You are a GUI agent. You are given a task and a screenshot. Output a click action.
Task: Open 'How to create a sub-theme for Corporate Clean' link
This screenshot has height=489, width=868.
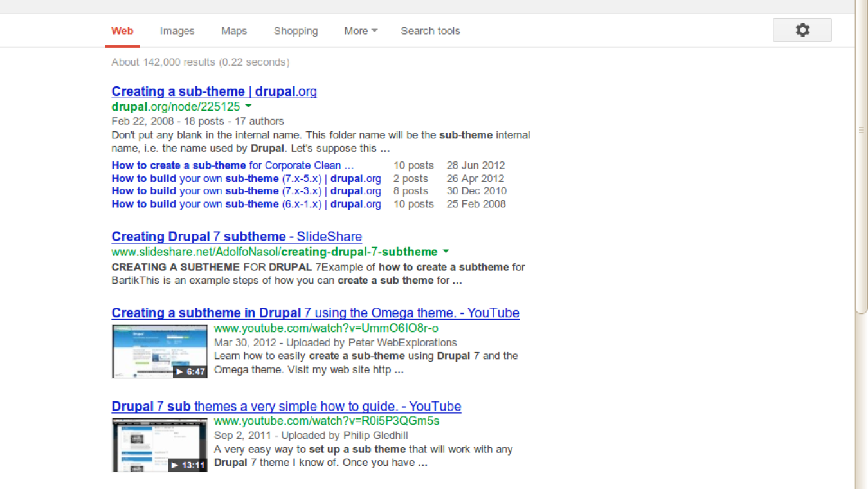(x=233, y=165)
